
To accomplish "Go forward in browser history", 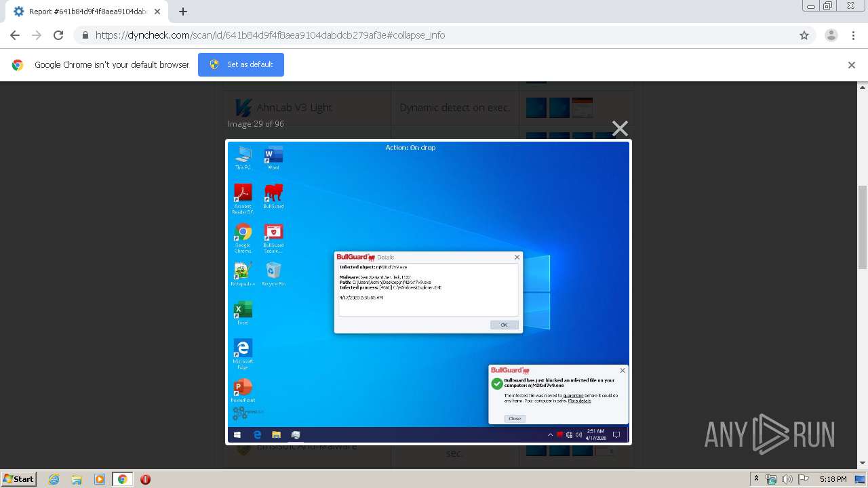I will 37,35.
